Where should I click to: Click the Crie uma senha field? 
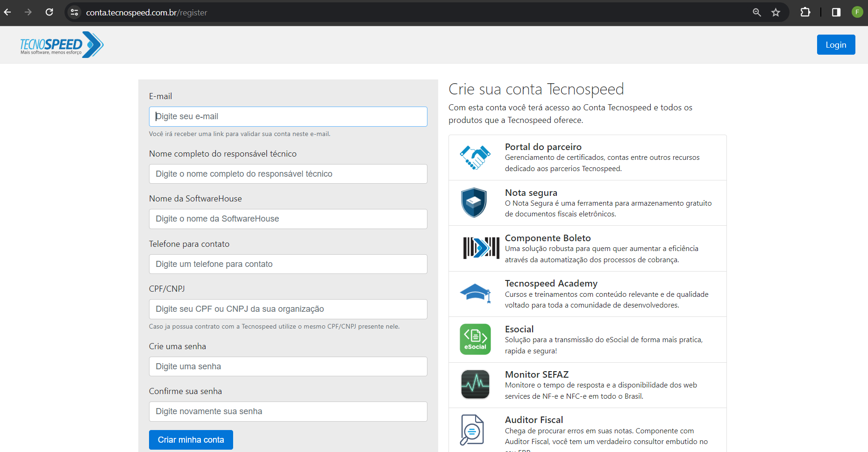288,366
